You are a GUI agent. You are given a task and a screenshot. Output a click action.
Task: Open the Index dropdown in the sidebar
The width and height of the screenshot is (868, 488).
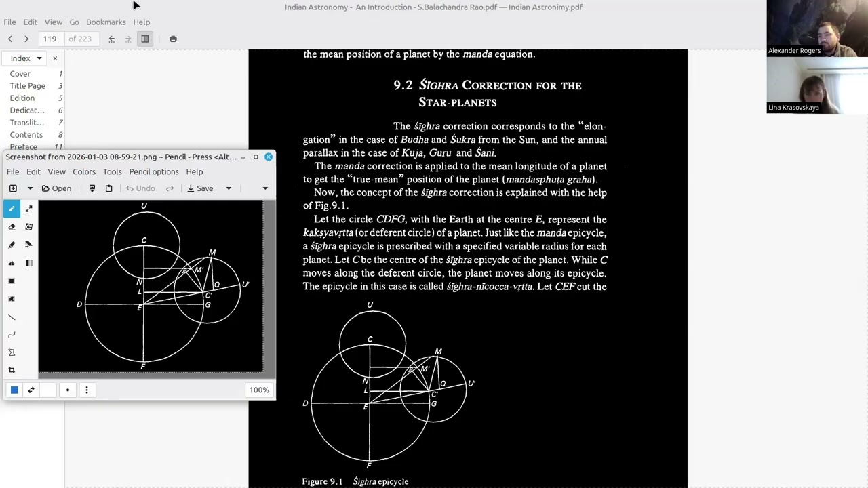[x=25, y=58]
